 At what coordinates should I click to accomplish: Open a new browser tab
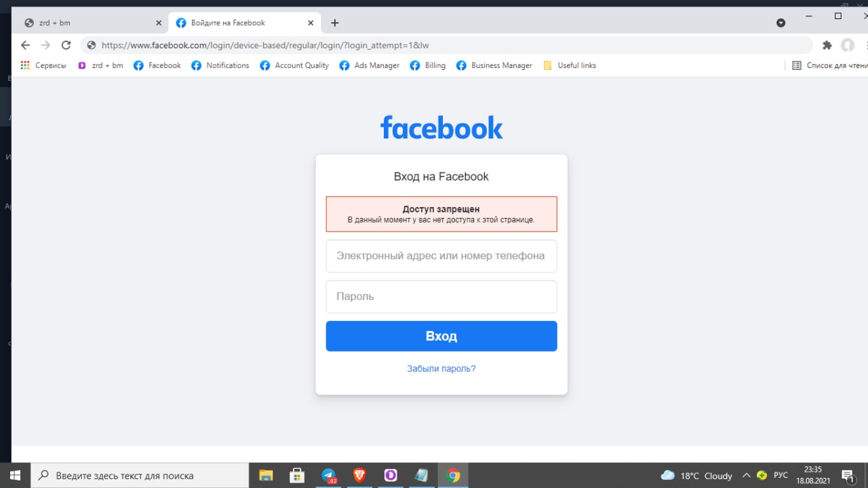click(x=334, y=23)
